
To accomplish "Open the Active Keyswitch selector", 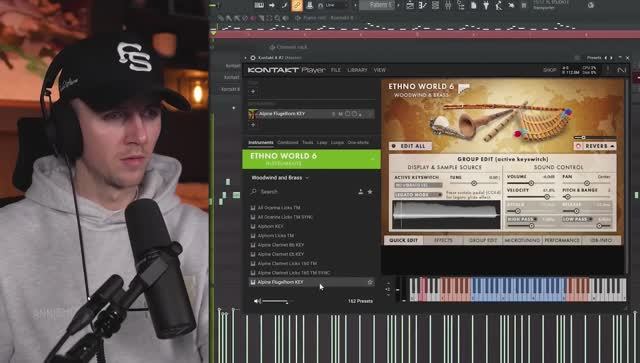I will (x=418, y=185).
